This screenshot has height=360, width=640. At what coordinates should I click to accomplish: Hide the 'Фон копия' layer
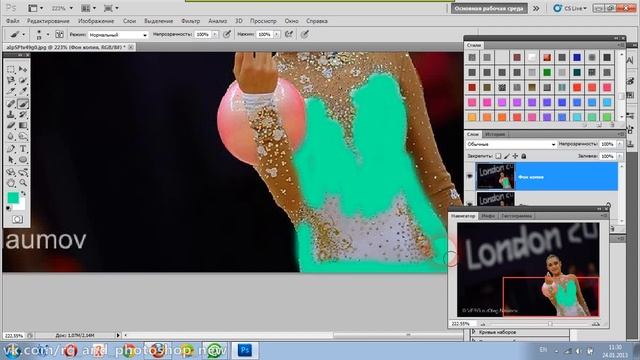(469, 176)
